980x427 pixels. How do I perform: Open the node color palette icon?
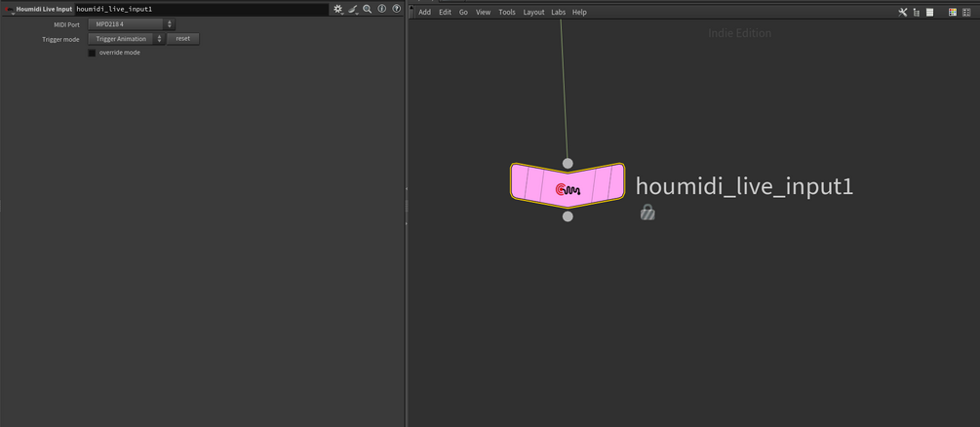click(x=953, y=12)
